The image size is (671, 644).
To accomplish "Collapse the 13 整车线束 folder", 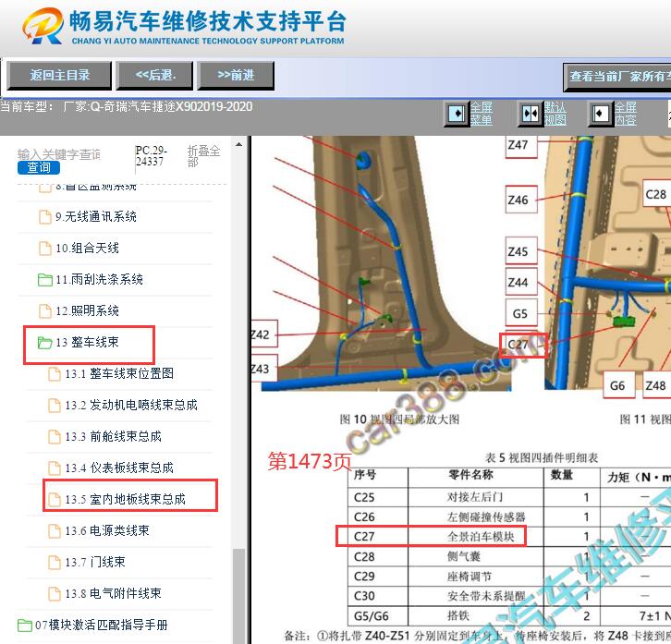I will [x=87, y=342].
